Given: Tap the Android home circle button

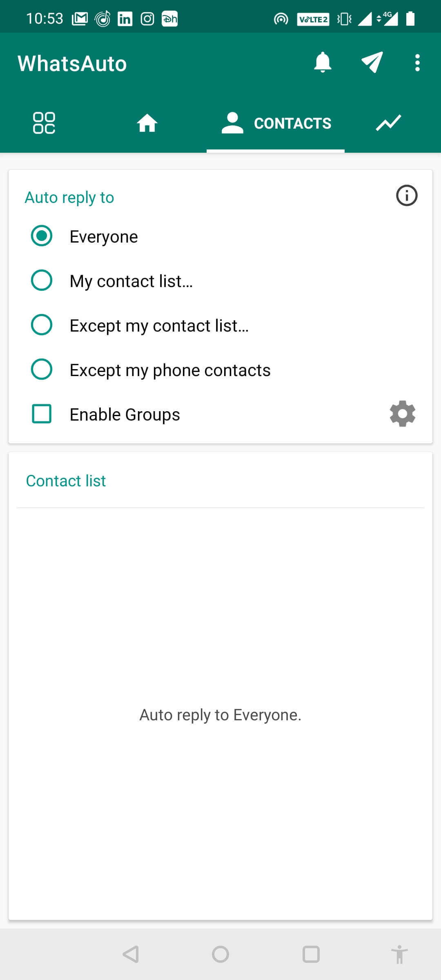Looking at the screenshot, I should click(x=220, y=954).
